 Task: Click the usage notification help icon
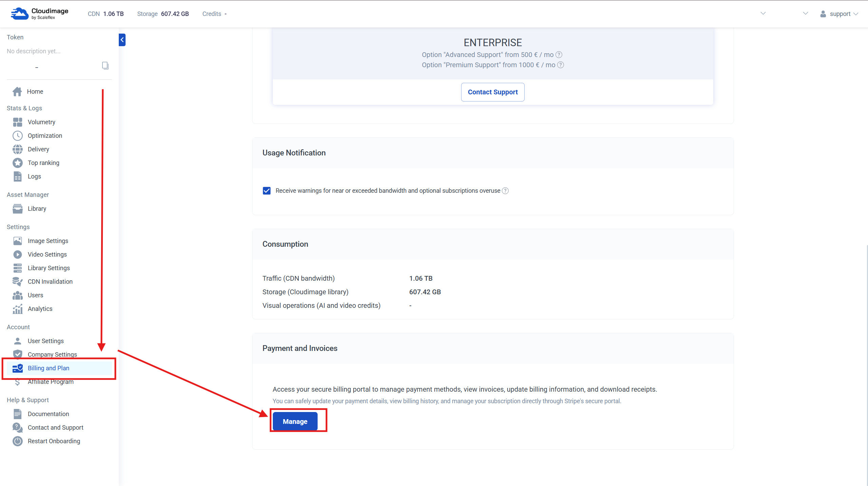pyautogui.click(x=505, y=191)
